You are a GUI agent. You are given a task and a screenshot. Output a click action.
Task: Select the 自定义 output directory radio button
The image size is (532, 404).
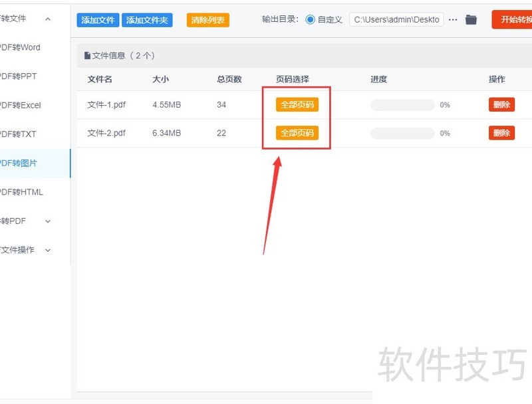(x=310, y=19)
